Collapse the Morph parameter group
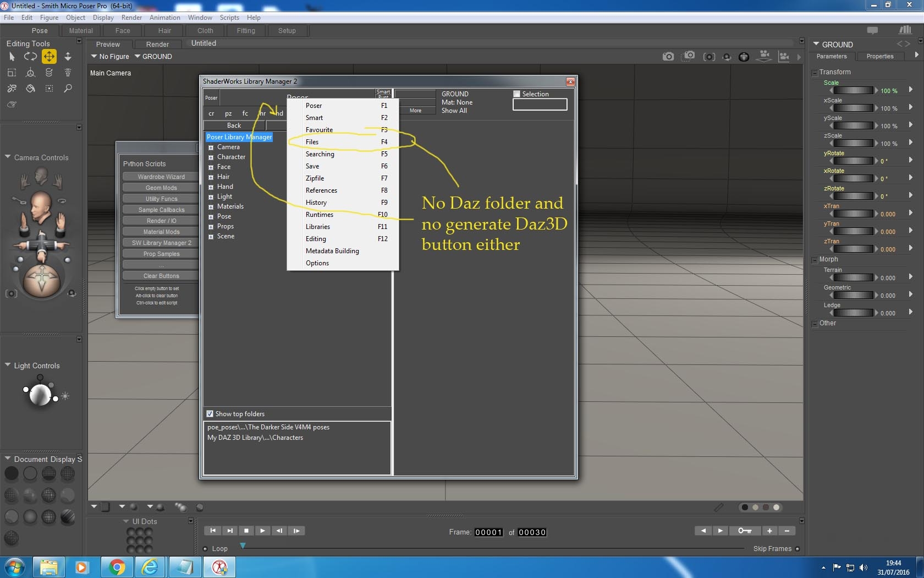The width and height of the screenshot is (924, 578). pos(815,260)
